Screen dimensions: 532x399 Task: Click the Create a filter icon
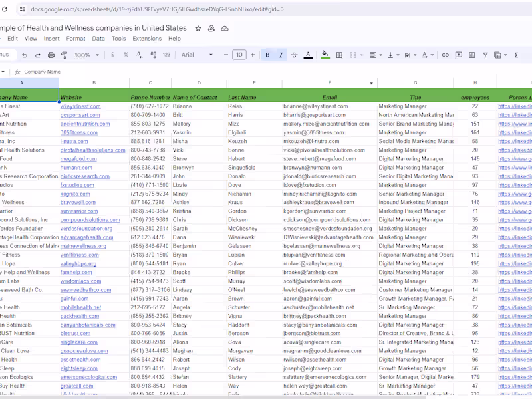(x=484, y=55)
